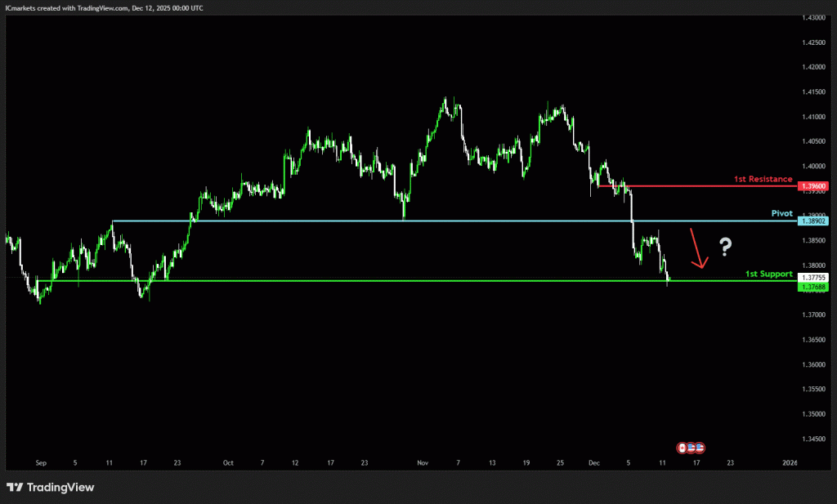Click the gray question mark annotation

(725, 245)
